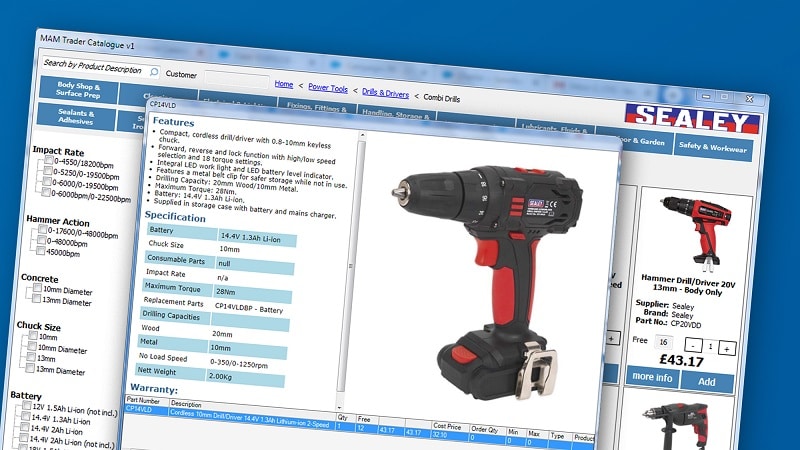This screenshot has width=800, height=450.
Task: Tick the 0-6000bpm/0-22500bpm checkbox
Action: (46, 192)
